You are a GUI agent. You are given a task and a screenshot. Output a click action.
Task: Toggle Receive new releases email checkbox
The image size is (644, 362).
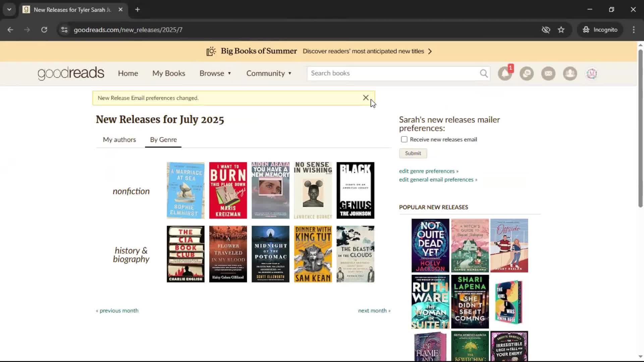pyautogui.click(x=404, y=139)
